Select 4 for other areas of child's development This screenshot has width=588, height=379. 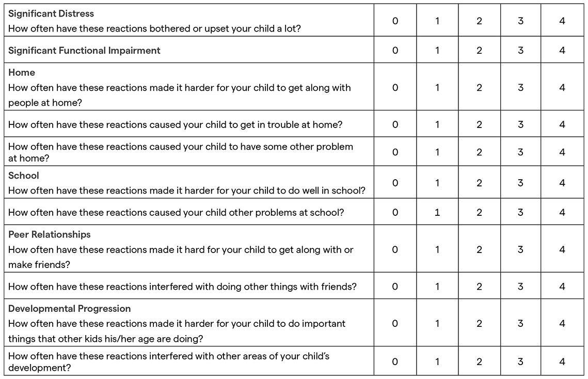tap(562, 361)
